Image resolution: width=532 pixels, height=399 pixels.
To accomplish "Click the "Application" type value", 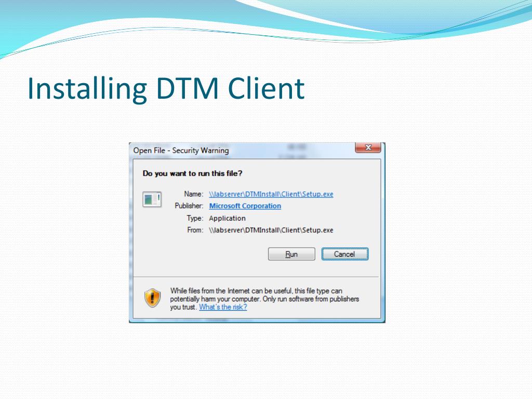I will [227, 218].
